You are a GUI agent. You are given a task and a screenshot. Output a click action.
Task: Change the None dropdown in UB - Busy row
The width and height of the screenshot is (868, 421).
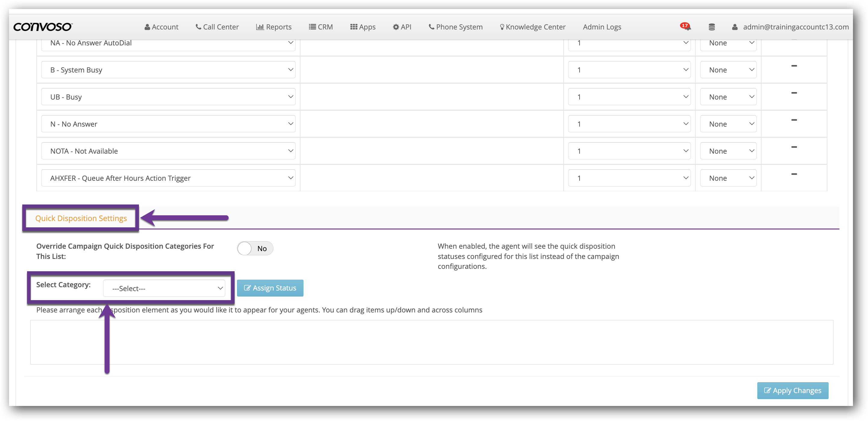click(728, 97)
